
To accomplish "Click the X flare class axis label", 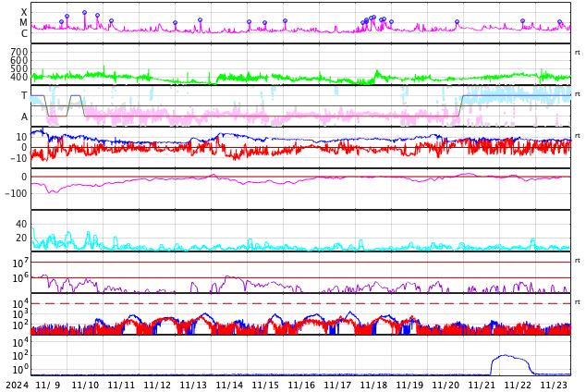I will (x=24, y=12).
